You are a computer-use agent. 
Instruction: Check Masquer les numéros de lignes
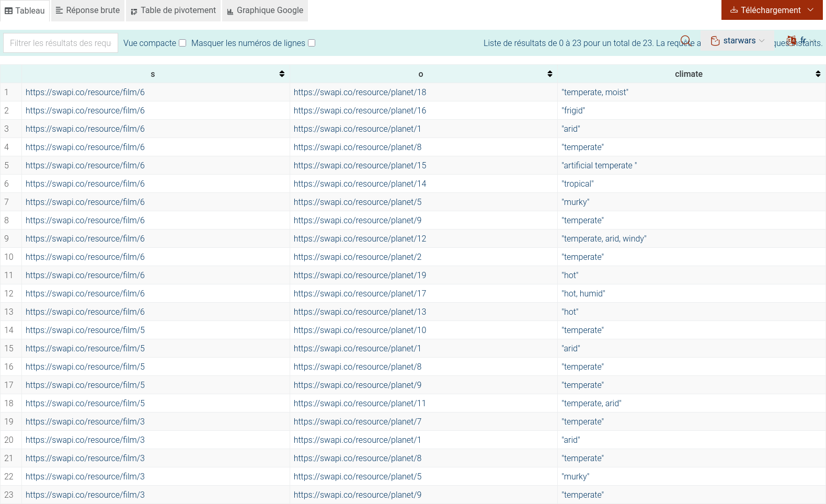click(x=312, y=43)
